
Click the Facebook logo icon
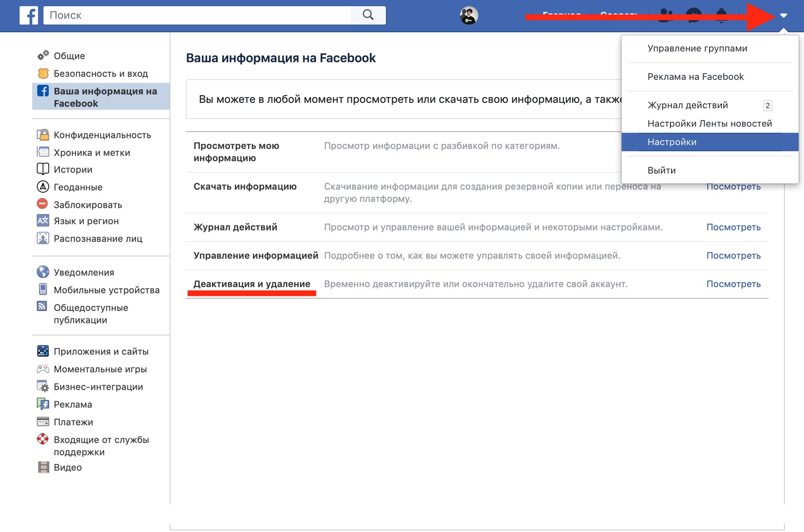click(x=29, y=15)
